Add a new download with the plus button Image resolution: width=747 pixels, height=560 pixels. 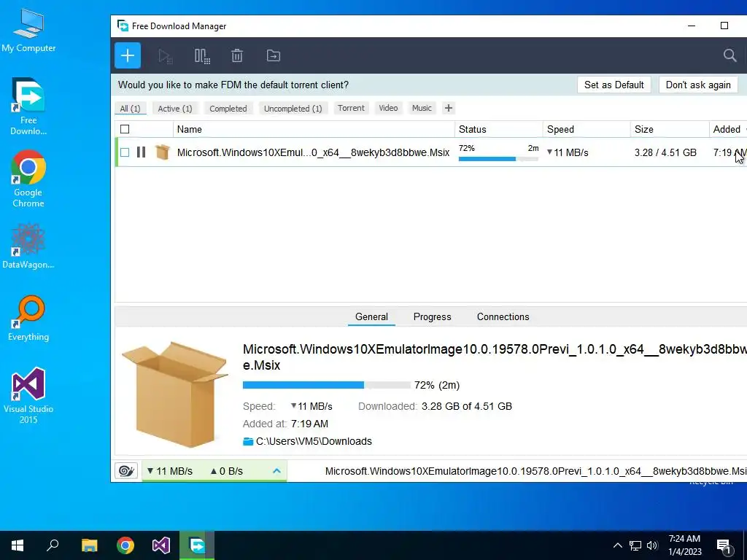[x=127, y=55]
